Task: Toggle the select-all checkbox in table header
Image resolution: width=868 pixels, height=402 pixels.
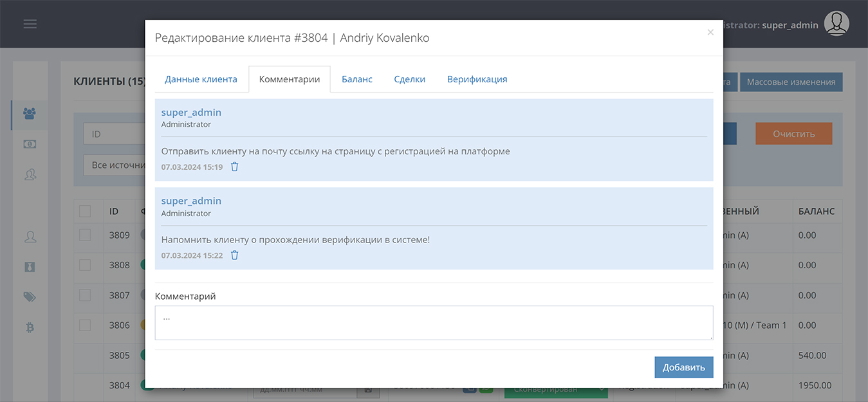Action: click(85, 211)
